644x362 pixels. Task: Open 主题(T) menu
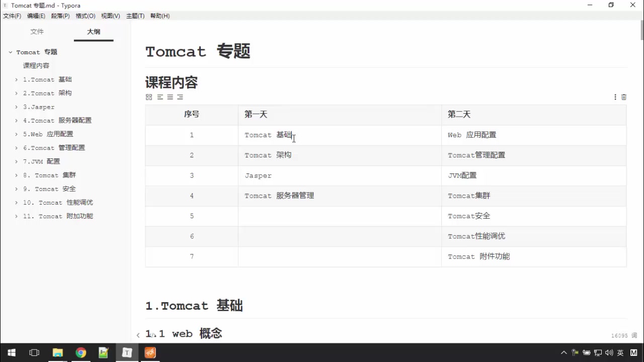(135, 16)
